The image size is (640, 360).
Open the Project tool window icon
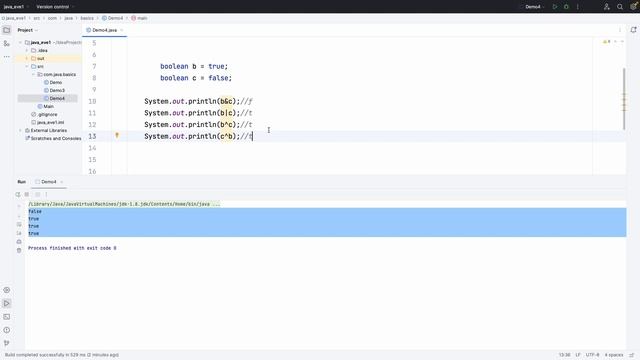7,30
